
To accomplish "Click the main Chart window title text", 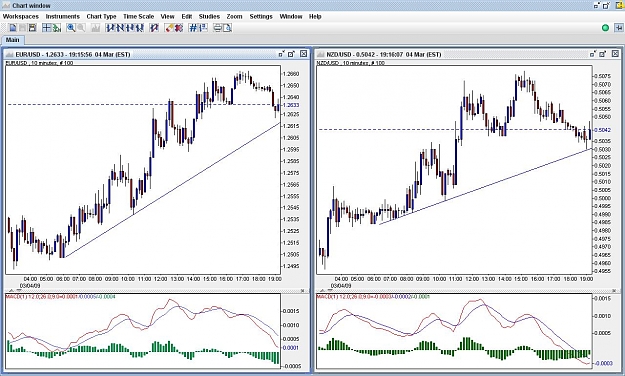I will 31,6.
